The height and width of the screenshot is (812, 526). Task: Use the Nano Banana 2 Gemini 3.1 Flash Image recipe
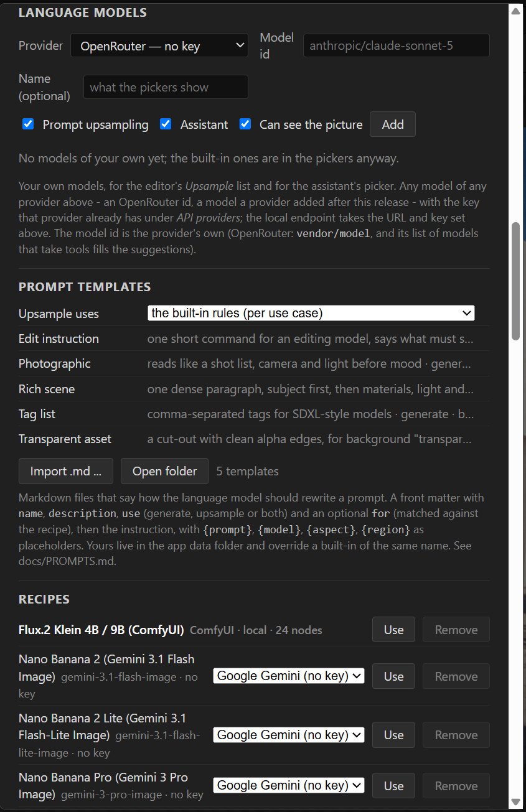[x=393, y=676]
